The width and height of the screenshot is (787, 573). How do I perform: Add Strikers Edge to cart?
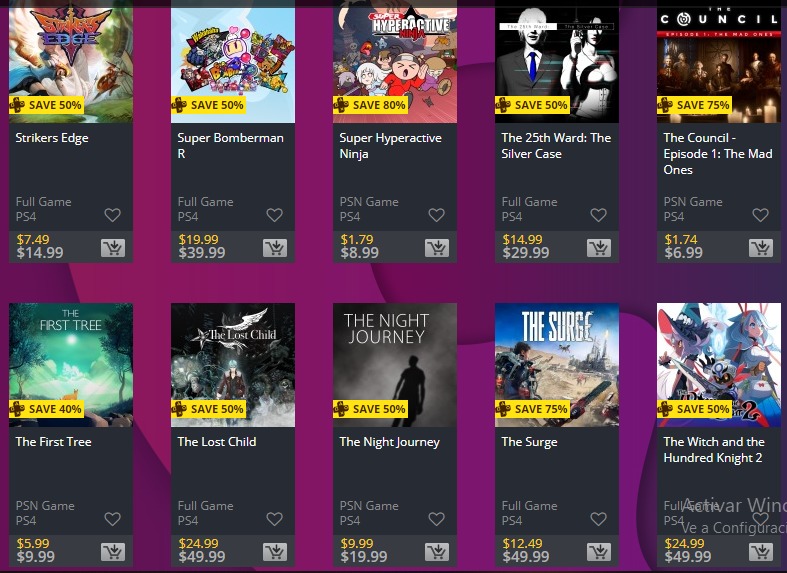(x=113, y=248)
